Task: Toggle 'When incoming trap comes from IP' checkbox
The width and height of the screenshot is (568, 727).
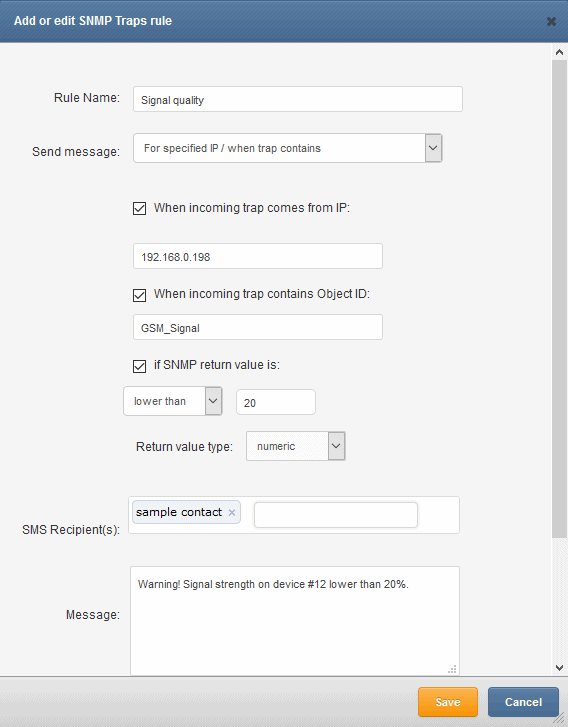Action: pos(140,208)
